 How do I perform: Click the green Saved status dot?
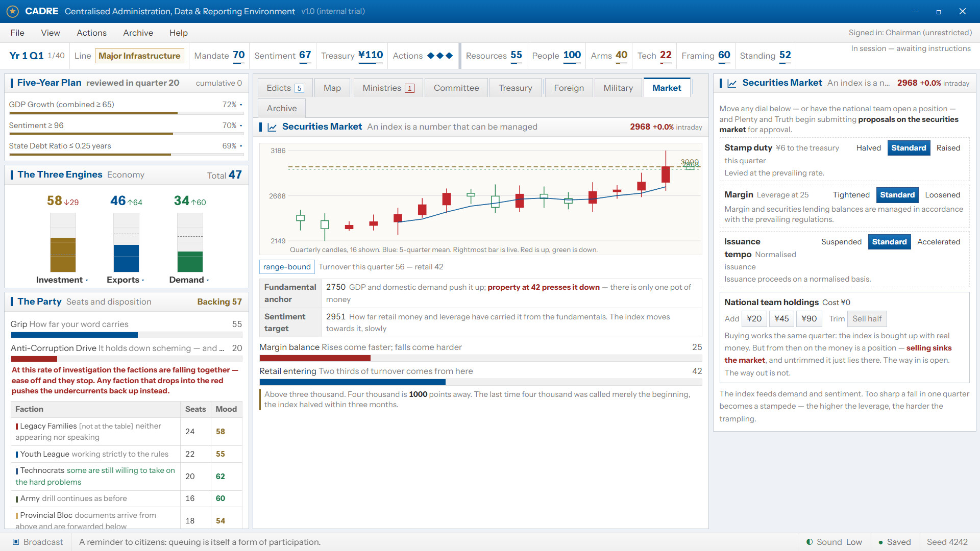coord(880,542)
